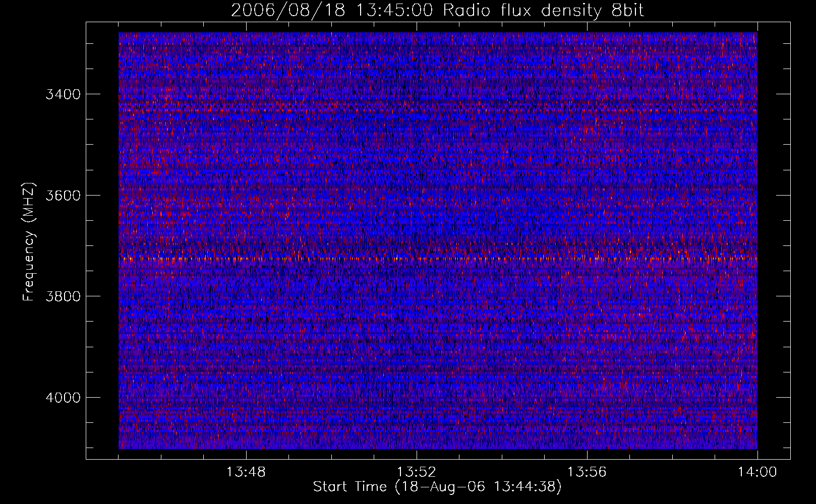Click the 14:00 time tick label

[x=757, y=472]
